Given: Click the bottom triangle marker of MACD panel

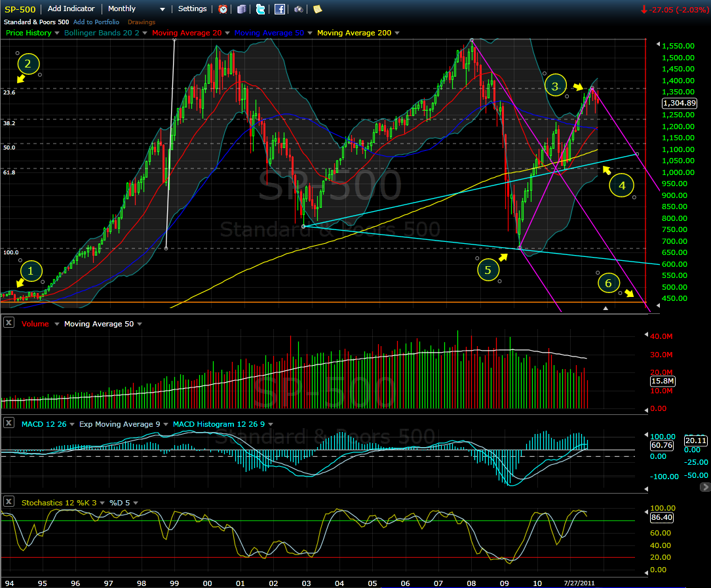Looking at the screenshot, I should 646,489.
